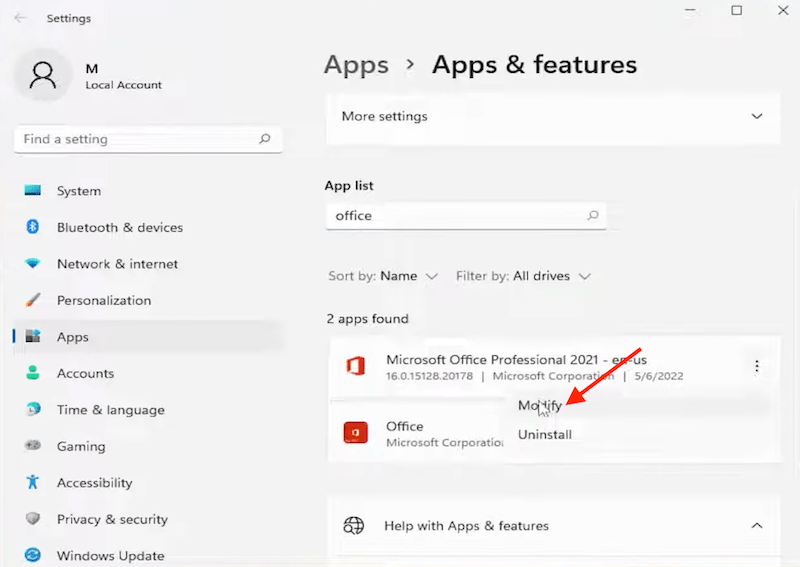Click the Find a setting search box
Image resolution: width=800 pixels, height=567 pixels.
tap(148, 139)
